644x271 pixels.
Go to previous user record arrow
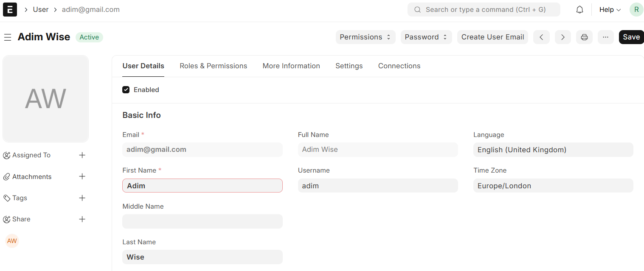pyautogui.click(x=541, y=37)
